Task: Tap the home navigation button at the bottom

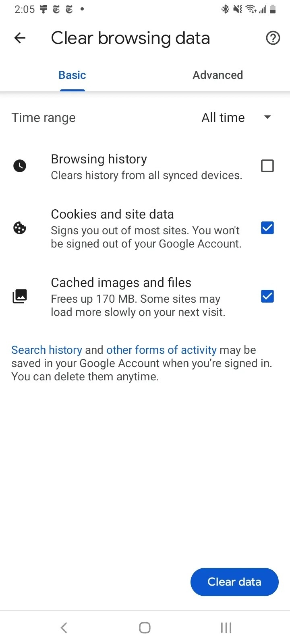Action: coord(145,627)
